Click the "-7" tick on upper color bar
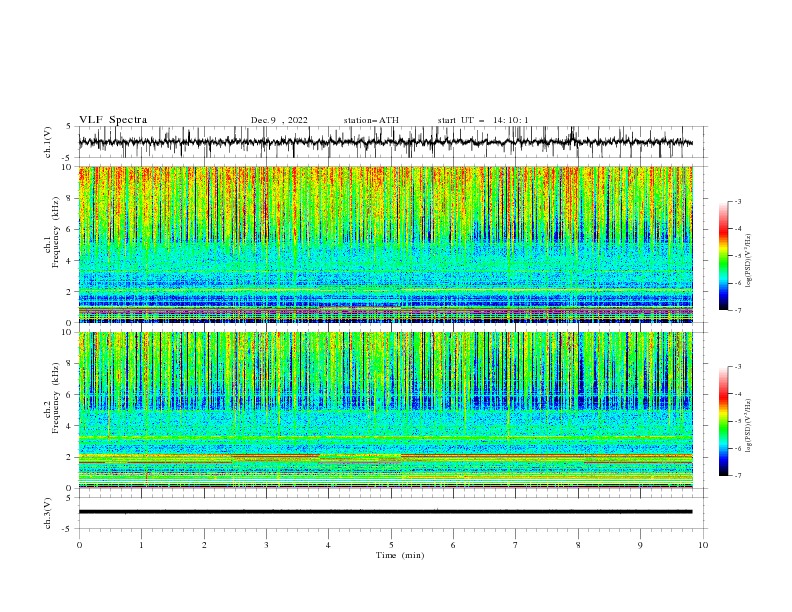This screenshot has width=792, height=612. point(738,310)
